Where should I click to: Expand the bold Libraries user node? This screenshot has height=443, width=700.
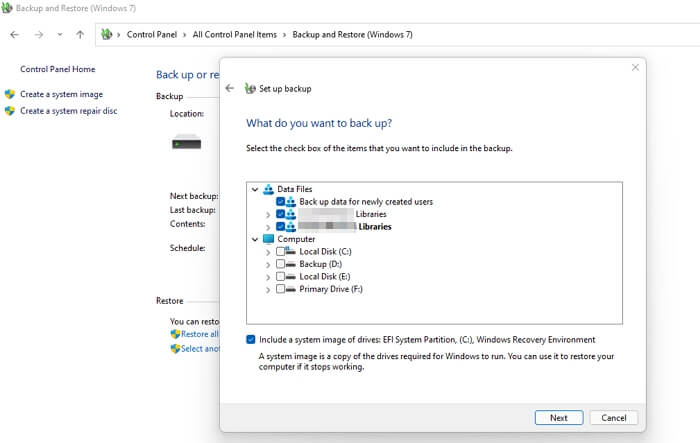coord(268,227)
